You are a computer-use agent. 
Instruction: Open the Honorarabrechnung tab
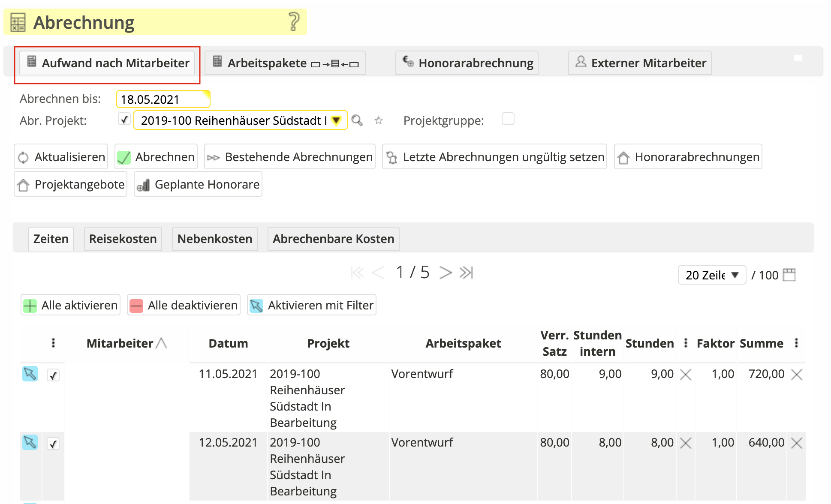(x=467, y=63)
